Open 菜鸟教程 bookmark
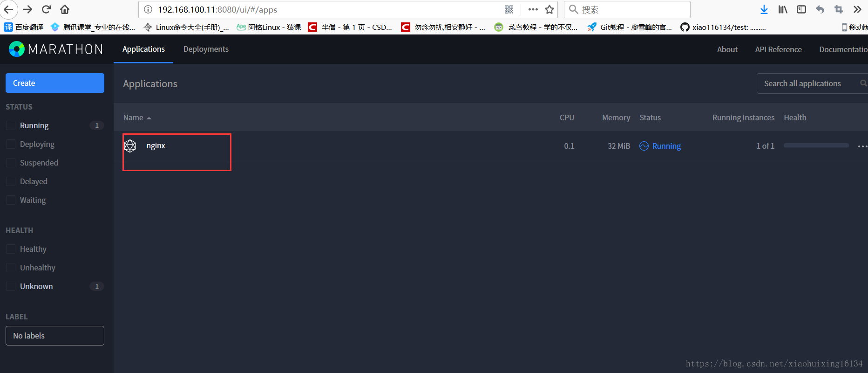868x373 pixels. pyautogui.click(x=536, y=27)
